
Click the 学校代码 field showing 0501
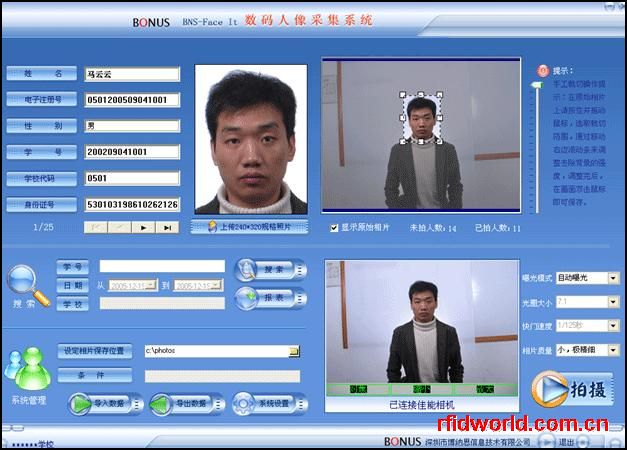132,178
